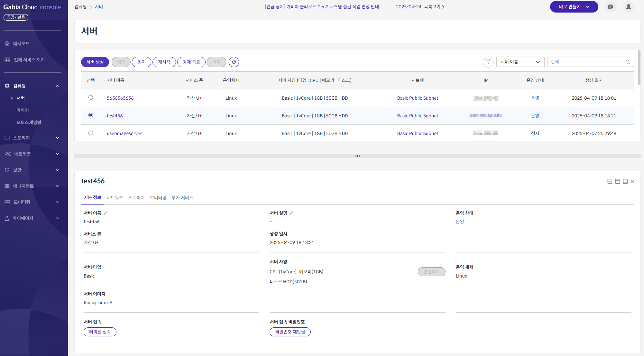Click the monitoring icon in sidebar
Image resolution: width=644 pixels, height=356 pixels.
(x=7, y=202)
